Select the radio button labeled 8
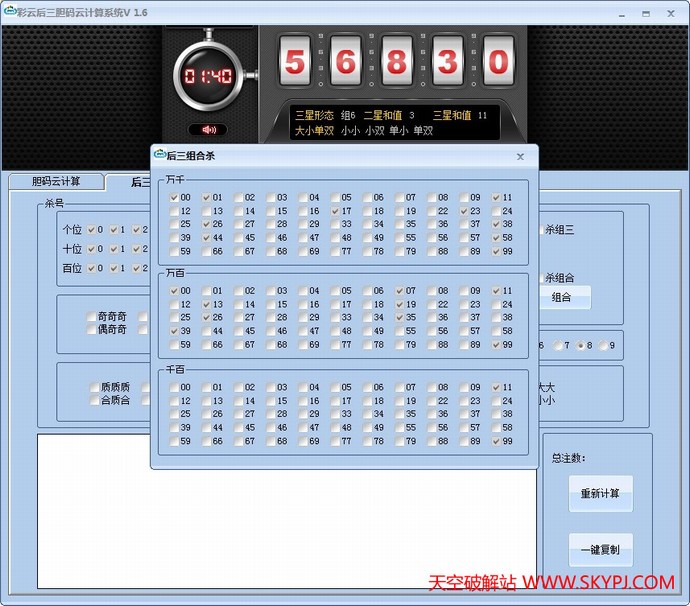The height and width of the screenshot is (606, 690). click(x=580, y=345)
